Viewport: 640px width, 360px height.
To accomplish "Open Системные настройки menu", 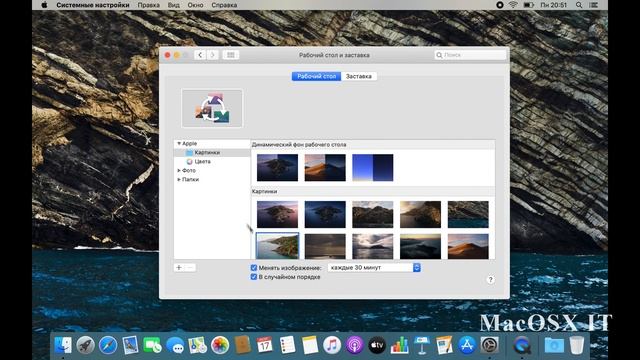I will coord(93,5).
